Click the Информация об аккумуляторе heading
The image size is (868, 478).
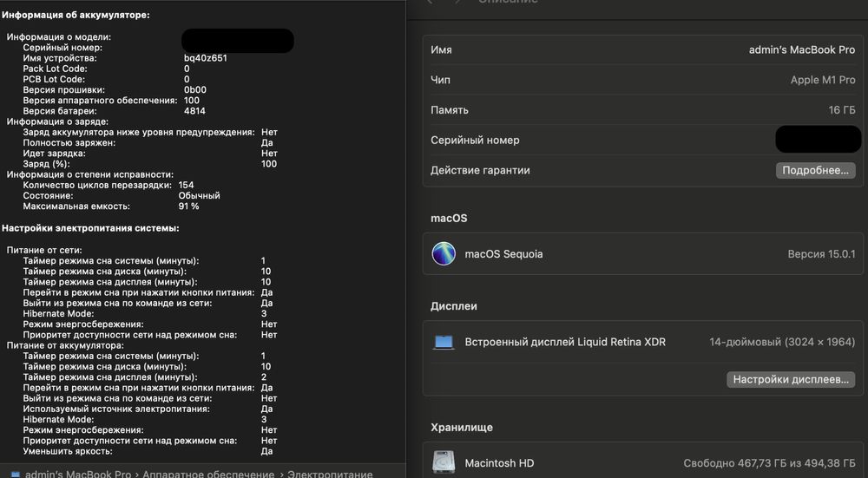click(x=76, y=15)
